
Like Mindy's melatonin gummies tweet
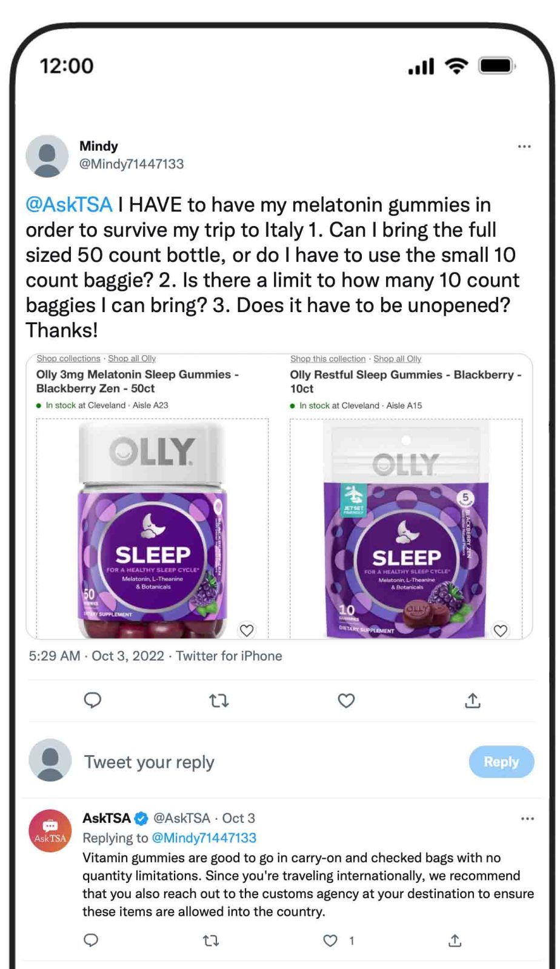pos(346,701)
